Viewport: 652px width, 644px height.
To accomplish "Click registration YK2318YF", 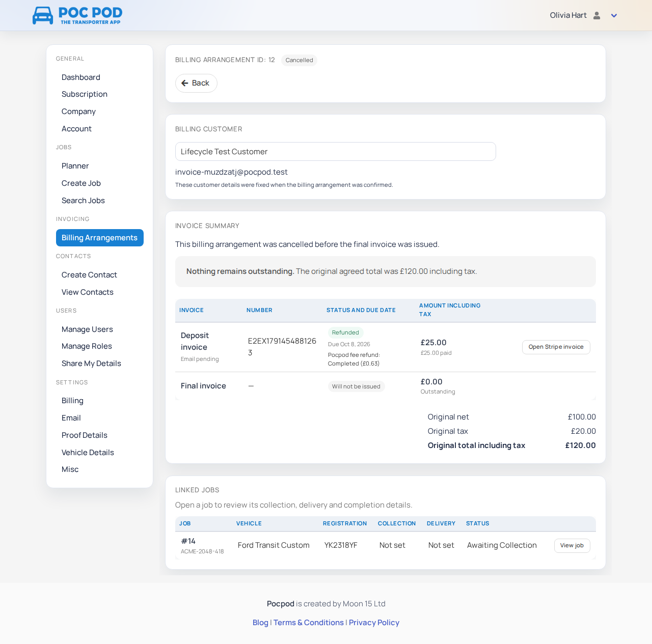I will 341,545.
